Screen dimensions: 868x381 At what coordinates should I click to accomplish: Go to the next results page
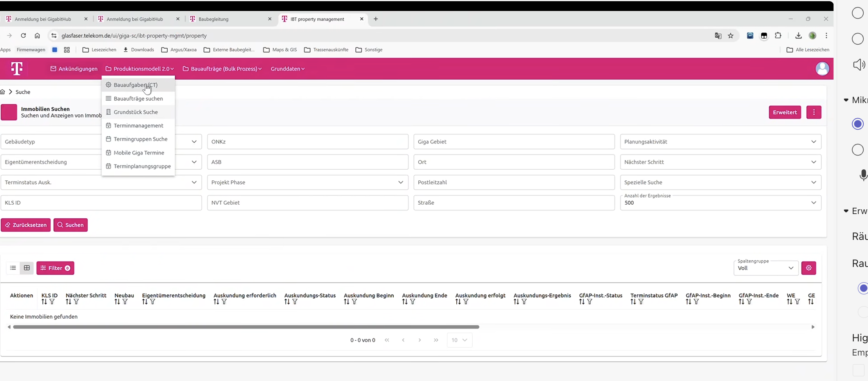point(420,340)
